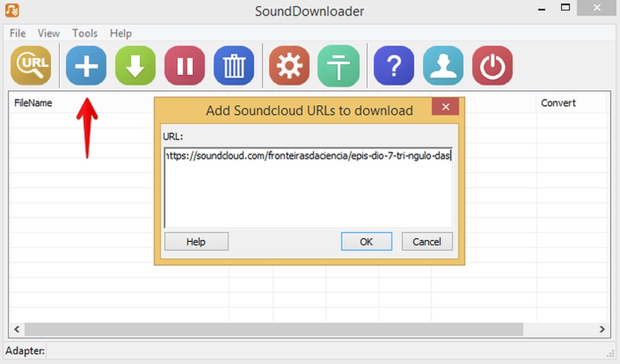620x364 pixels.
Task: Select the FileName column header
Action: [x=33, y=103]
